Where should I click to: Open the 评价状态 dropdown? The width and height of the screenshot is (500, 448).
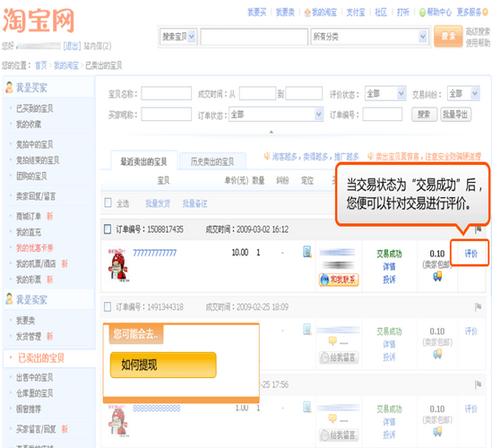(x=385, y=93)
